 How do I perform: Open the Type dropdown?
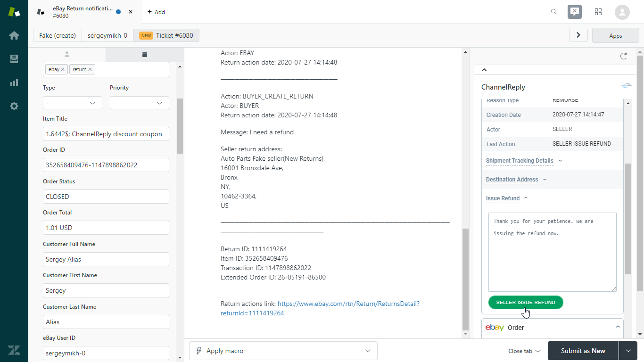pyautogui.click(x=73, y=103)
